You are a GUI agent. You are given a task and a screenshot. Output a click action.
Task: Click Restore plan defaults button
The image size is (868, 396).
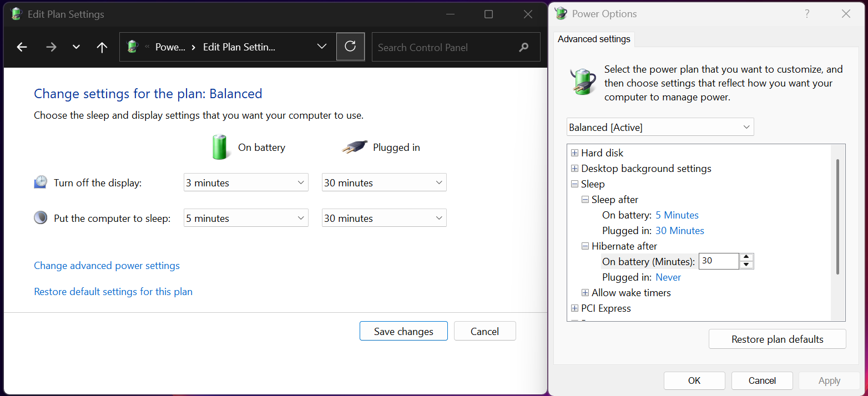click(x=777, y=339)
